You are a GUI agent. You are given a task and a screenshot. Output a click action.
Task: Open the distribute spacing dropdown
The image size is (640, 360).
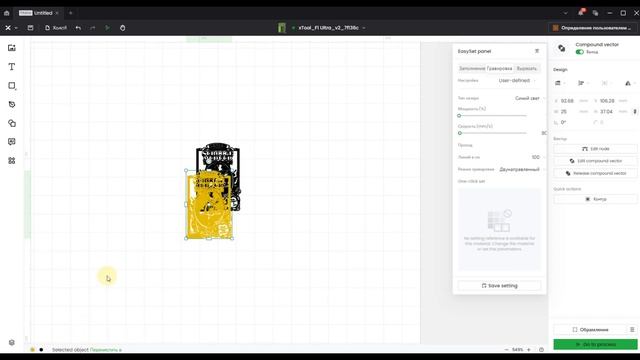607,83
